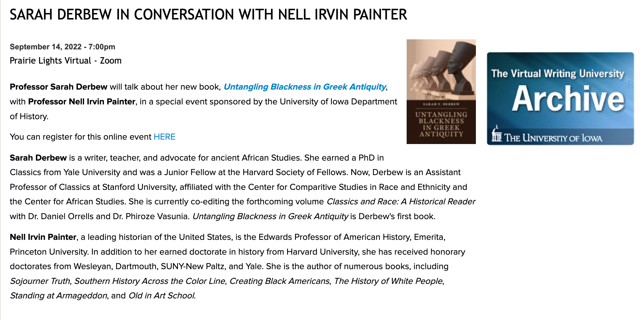This screenshot has width=644, height=320.
Task: Click the italic Sojourner Truth book title
Action: point(40,281)
